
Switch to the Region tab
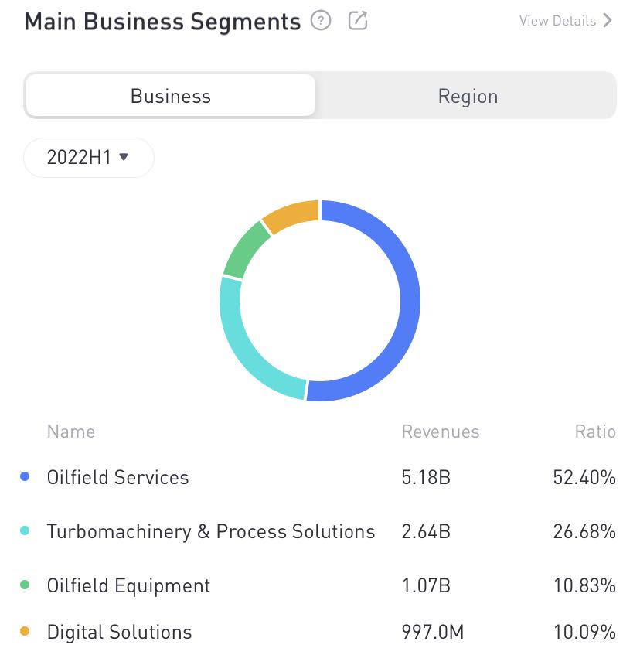coord(468,96)
